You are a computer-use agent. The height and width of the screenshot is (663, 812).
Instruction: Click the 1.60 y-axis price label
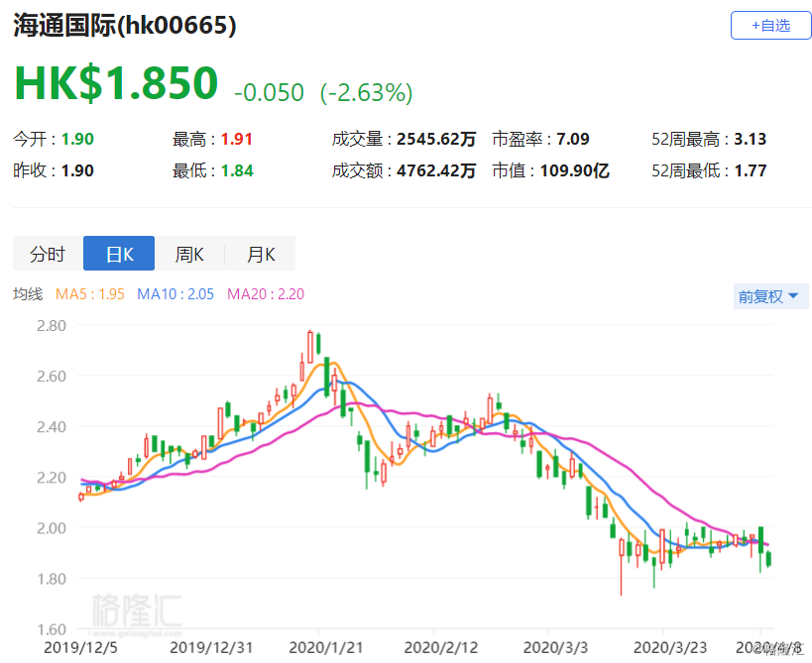pos(52,629)
